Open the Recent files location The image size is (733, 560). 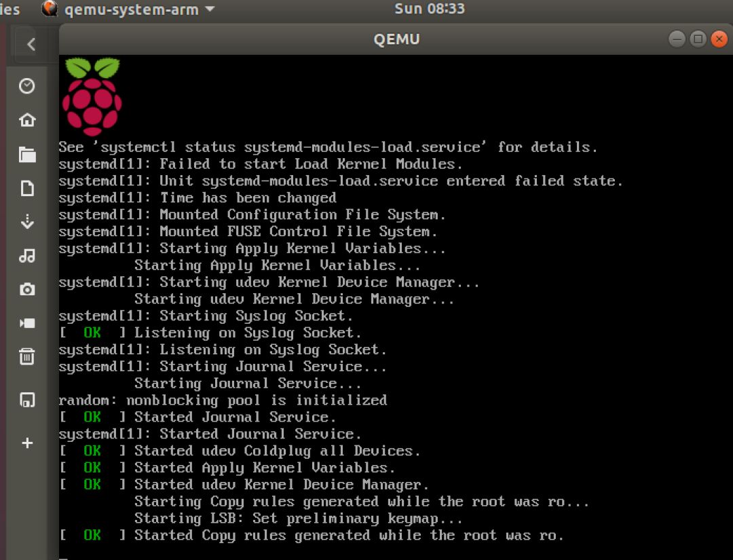pos(27,86)
